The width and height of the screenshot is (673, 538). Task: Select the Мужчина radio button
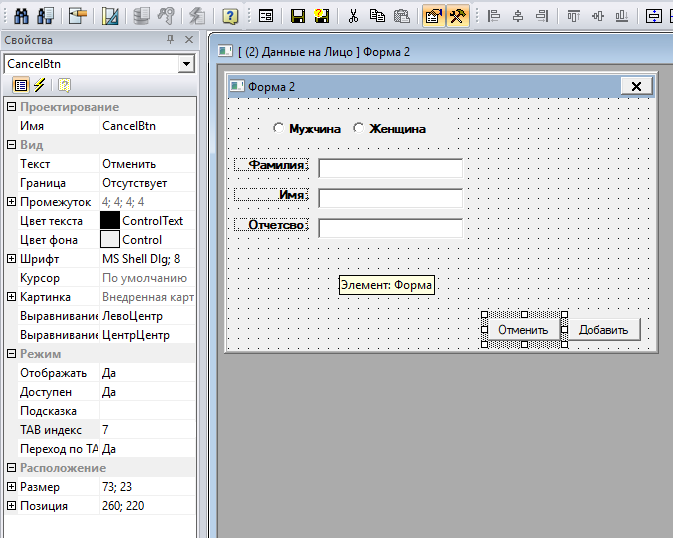(x=278, y=128)
